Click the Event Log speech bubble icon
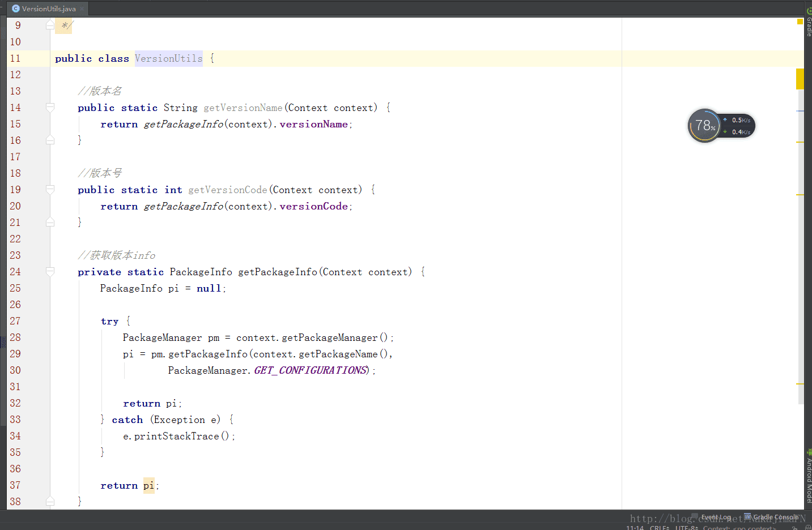Viewport: 812px width, 530px height. pyautogui.click(x=695, y=516)
